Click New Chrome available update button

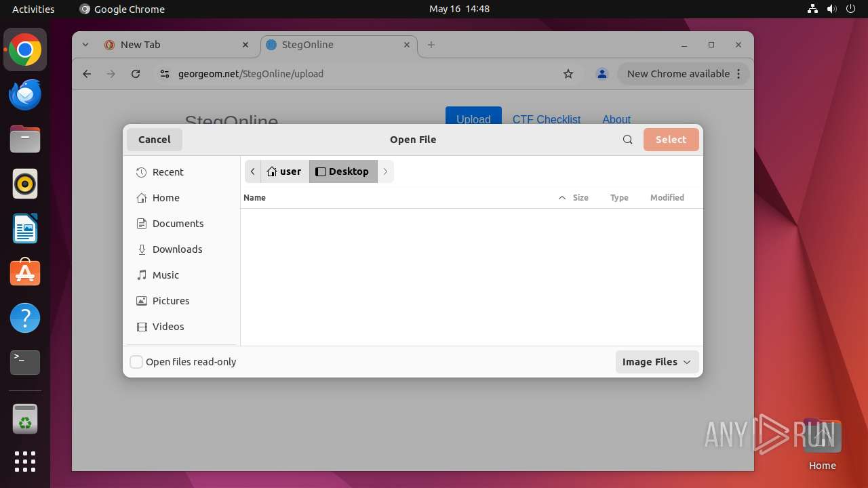click(683, 74)
